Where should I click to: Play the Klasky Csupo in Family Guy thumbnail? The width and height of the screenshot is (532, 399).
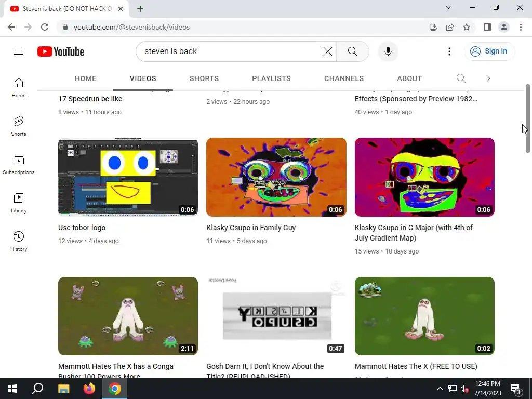point(276,177)
